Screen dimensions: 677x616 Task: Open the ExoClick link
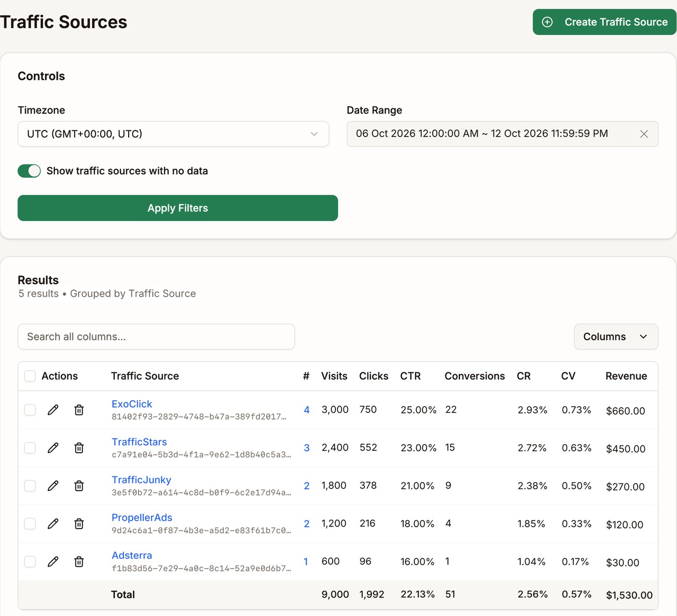132,404
